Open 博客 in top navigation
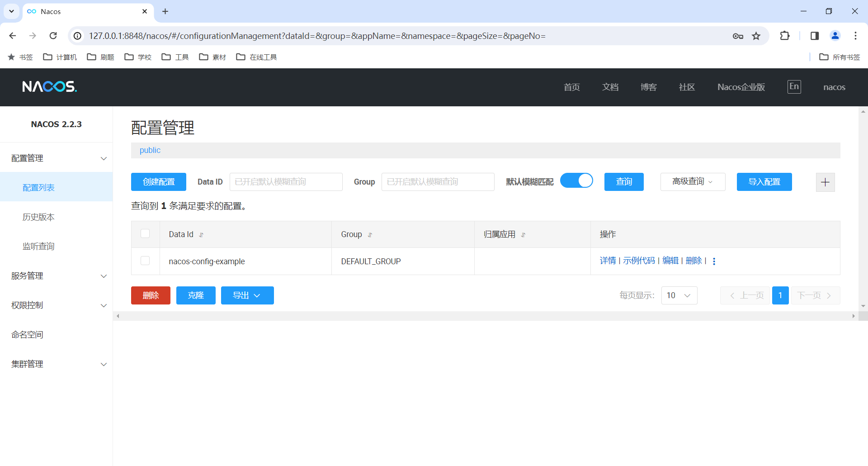868x466 pixels. click(648, 87)
